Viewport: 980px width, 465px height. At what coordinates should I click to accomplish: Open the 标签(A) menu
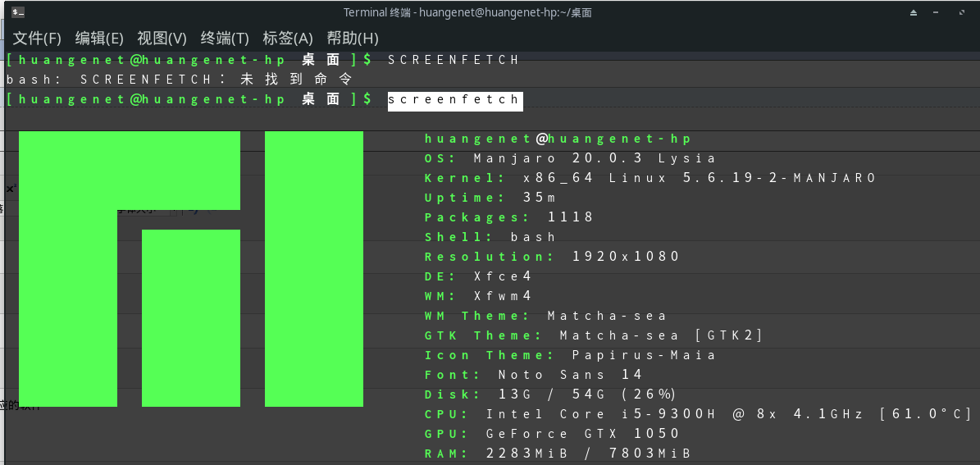pyautogui.click(x=288, y=39)
